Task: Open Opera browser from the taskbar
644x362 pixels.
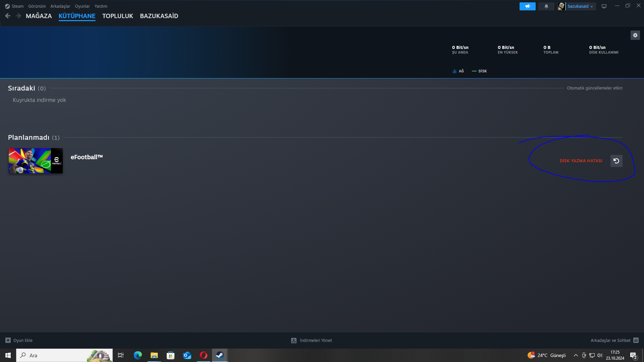Action: click(203, 355)
